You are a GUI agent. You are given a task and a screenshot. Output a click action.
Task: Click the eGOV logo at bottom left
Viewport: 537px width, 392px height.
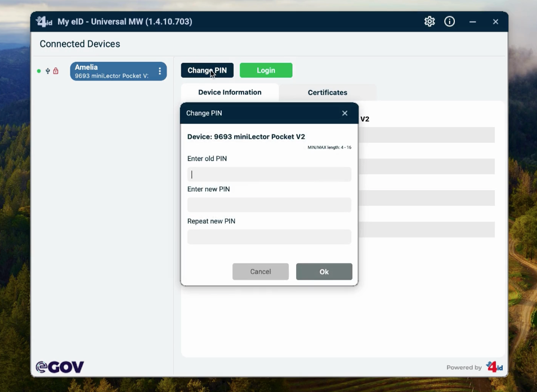60,367
